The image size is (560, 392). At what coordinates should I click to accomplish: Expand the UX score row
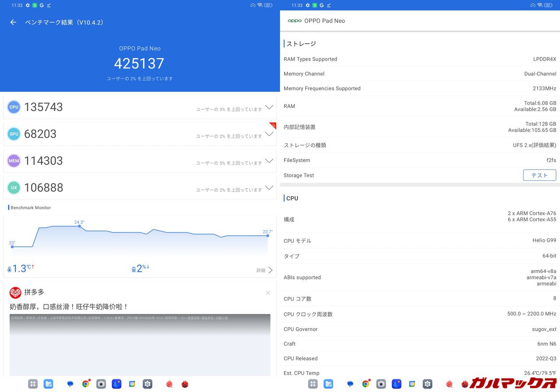coord(269,188)
